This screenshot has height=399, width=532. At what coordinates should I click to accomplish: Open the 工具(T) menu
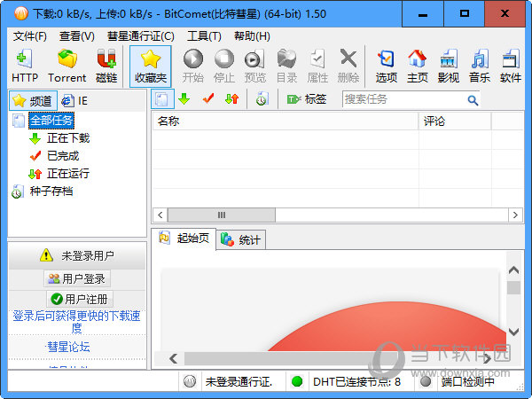coord(204,36)
